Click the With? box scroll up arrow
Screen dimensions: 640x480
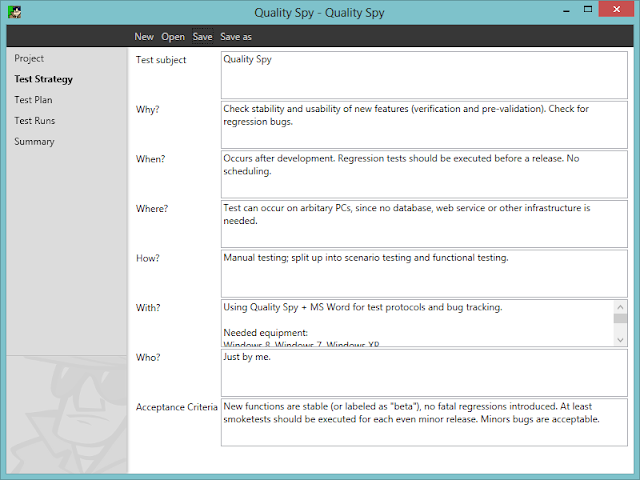620,307
